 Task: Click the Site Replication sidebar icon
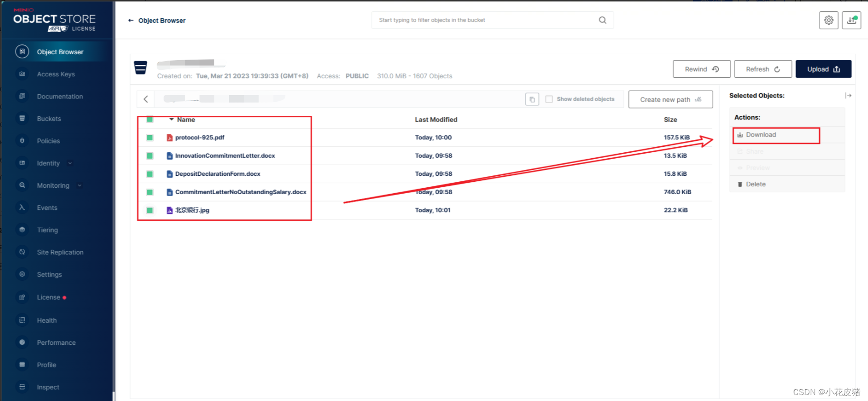[22, 252]
